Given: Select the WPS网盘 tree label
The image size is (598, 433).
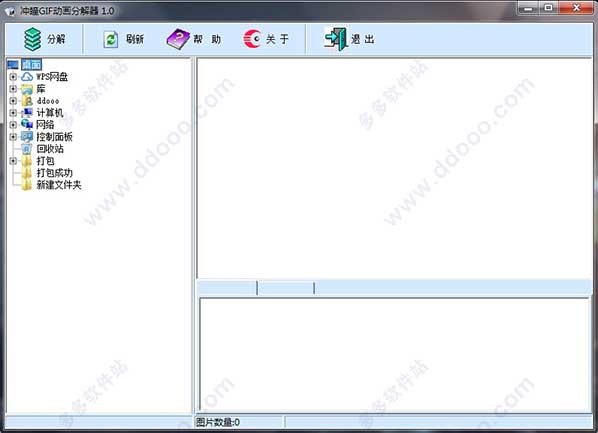Looking at the screenshot, I should [x=52, y=77].
